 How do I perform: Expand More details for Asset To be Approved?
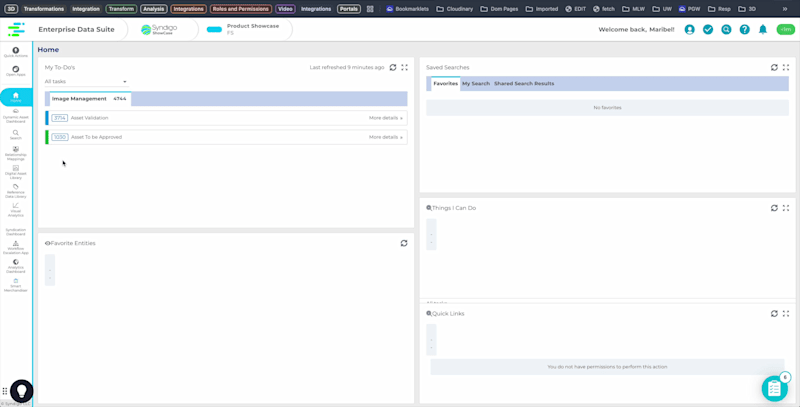(x=385, y=137)
